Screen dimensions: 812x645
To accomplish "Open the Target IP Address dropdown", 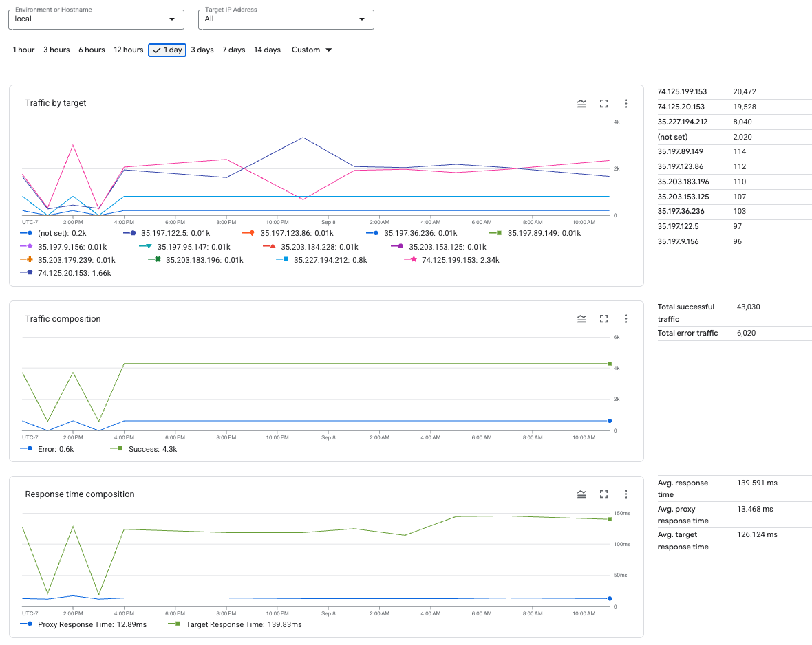I will coord(361,19).
